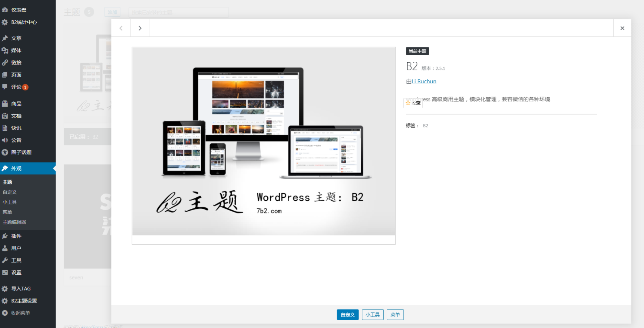
Task: Click the dashboard gauge icon in sidebar
Action: click(x=5, y=10)
